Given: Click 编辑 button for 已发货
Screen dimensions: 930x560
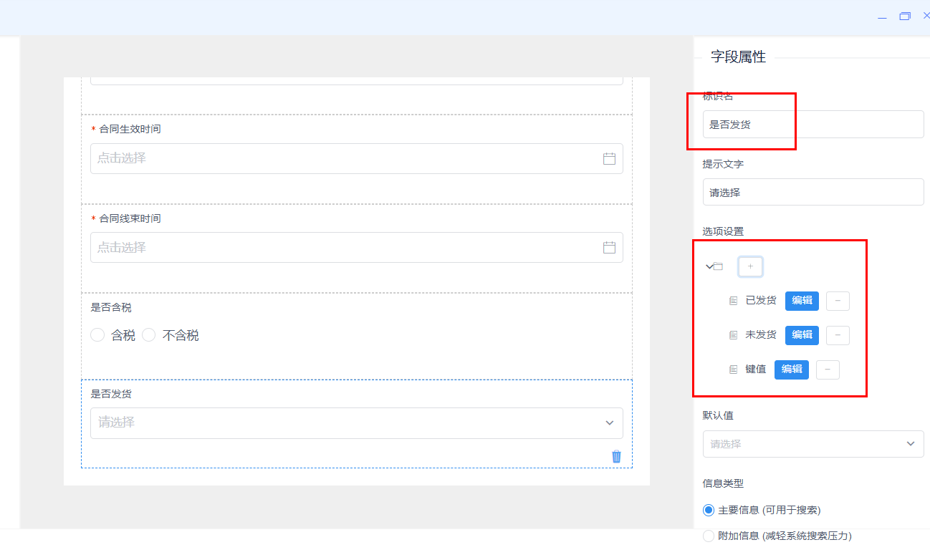Looking at the screenshot, I should click(802, 301).
